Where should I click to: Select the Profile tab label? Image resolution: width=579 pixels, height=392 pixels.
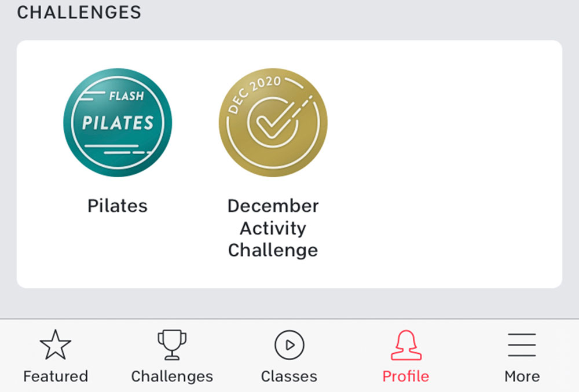406,376
